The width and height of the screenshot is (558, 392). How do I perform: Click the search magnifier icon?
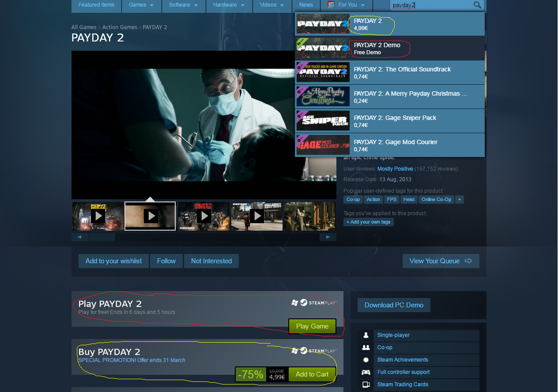coord(477,5)
